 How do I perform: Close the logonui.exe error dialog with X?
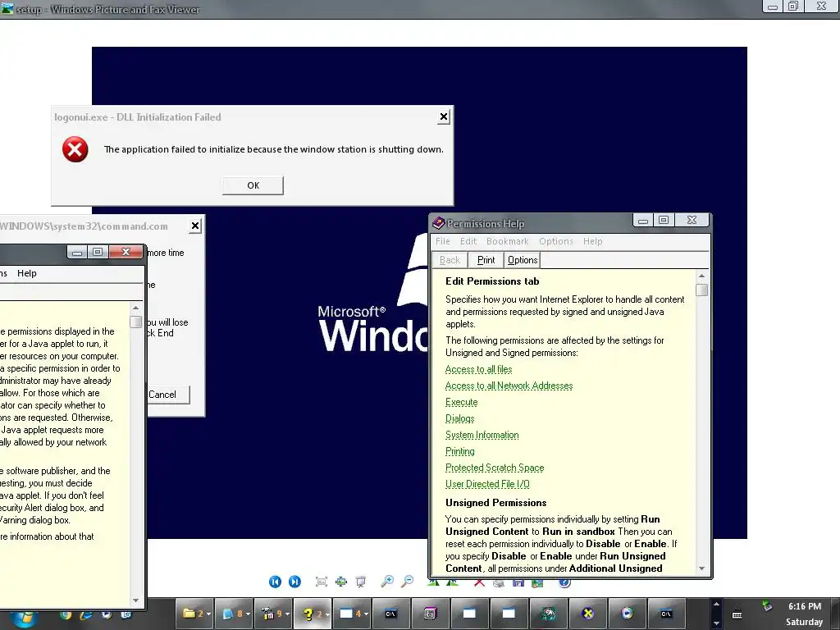click(444, 116)
